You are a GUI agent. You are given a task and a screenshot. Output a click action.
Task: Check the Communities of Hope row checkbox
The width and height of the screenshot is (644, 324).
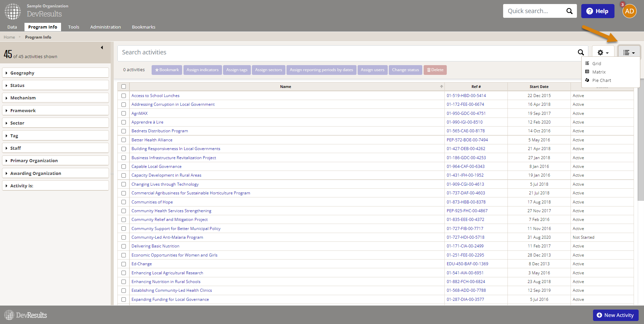pyautogui.click(x=123, y=202)
